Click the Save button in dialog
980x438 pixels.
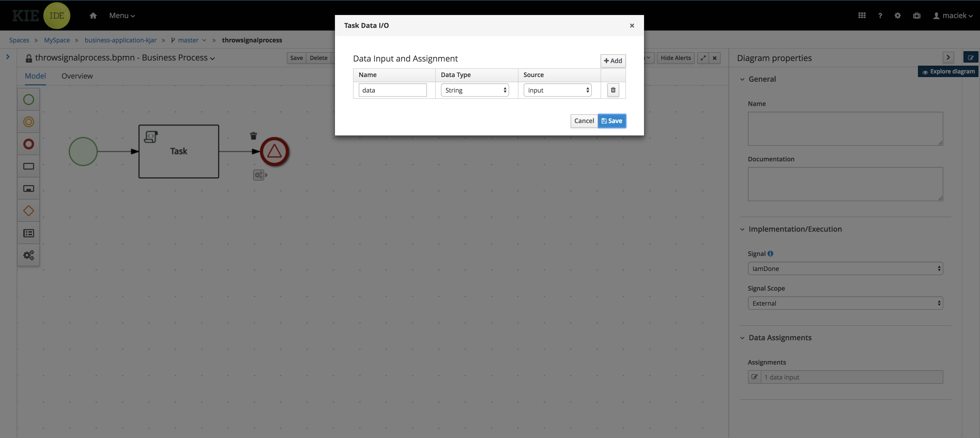click(x=611, y=121)
